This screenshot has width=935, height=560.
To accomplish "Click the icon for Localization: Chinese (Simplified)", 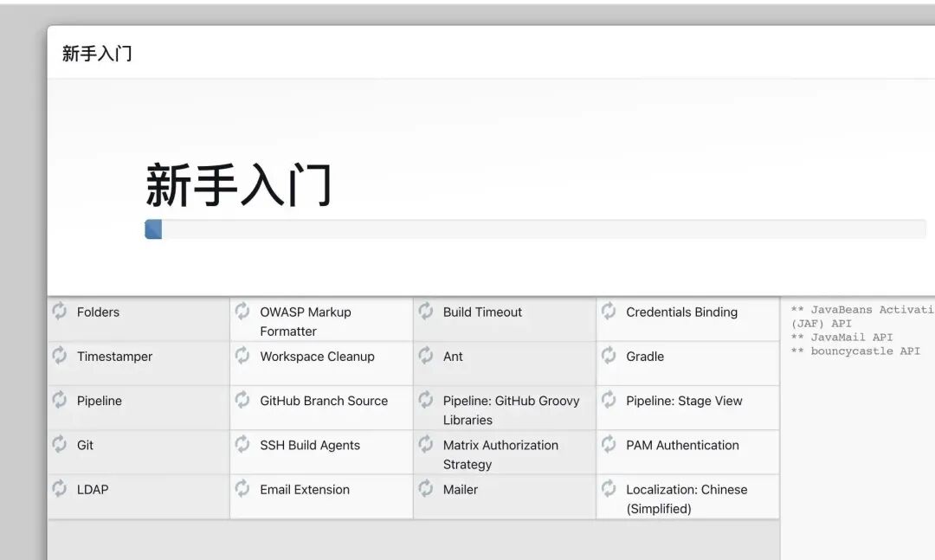I will click(x=609, y=488).
